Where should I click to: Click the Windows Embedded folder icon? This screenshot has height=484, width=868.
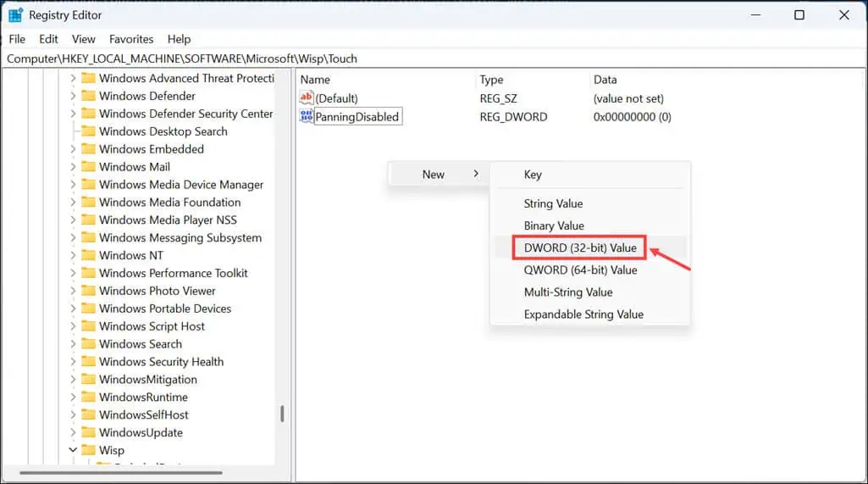click(x=88, y=149)
